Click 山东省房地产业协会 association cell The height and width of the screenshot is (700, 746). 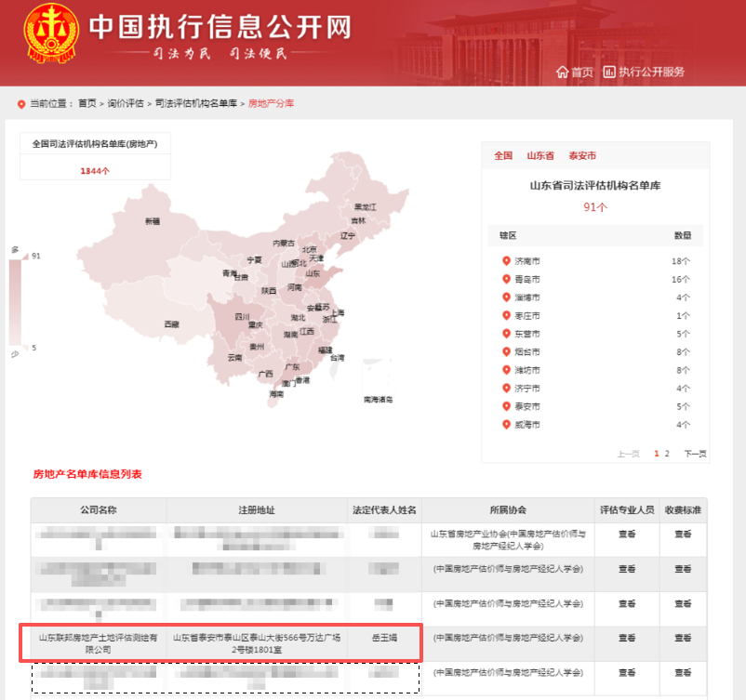pyautogui.click(x=508, y=540)
